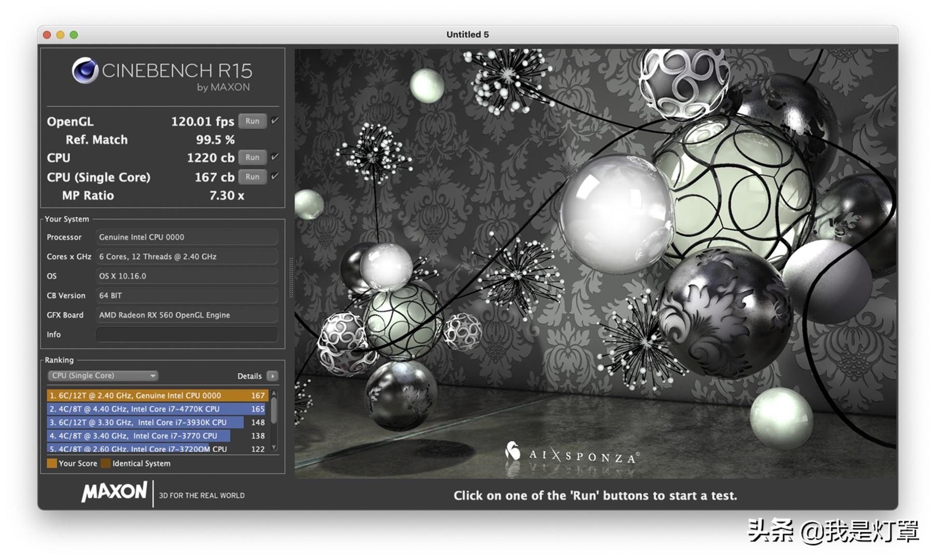Toggle the checkmark beside the 1220 cb CPU score

point(275,157)
